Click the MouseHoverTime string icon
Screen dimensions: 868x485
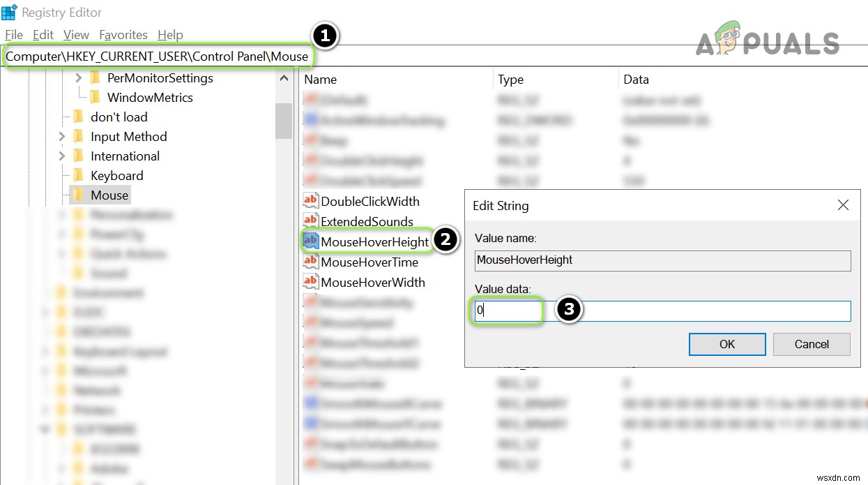(310, 262)
